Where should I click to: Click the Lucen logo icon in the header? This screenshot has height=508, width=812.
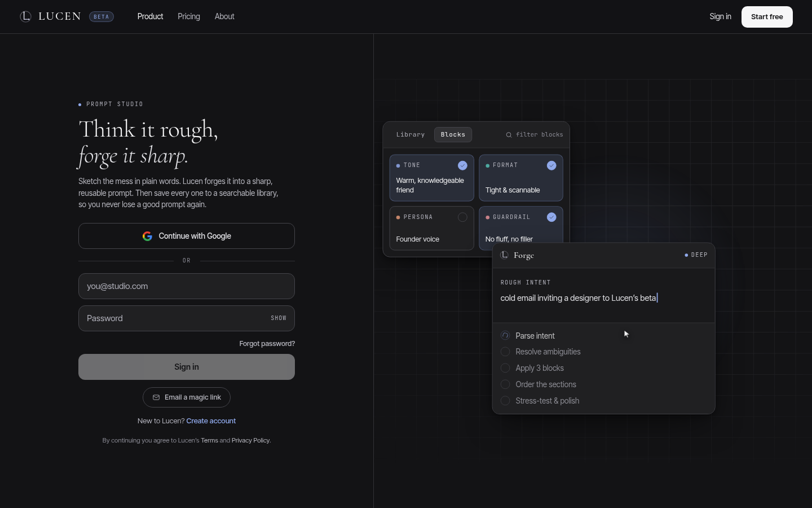(x=25, y=16)
